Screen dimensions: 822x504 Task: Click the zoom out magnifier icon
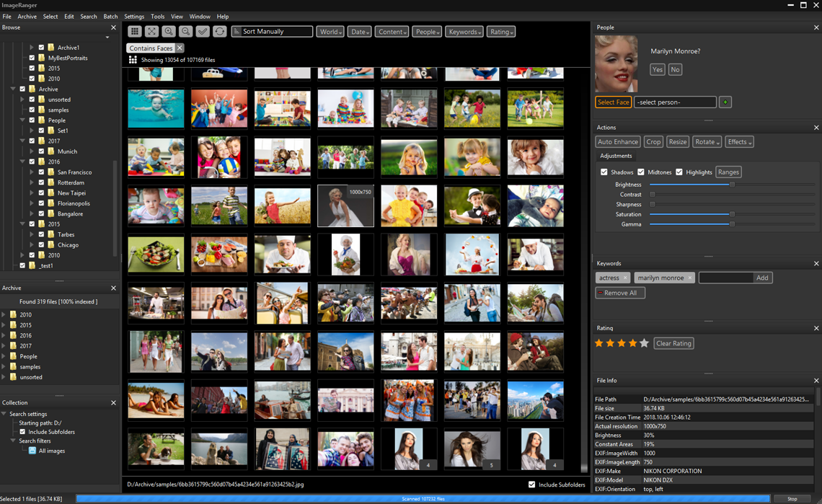(x=185, y=32)
